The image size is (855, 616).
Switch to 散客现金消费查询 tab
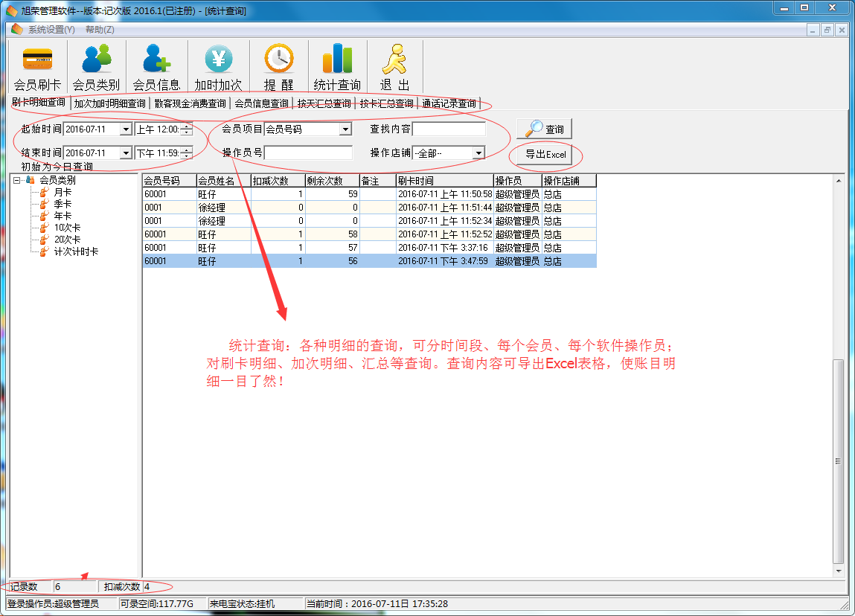click(x=190, y=103)
